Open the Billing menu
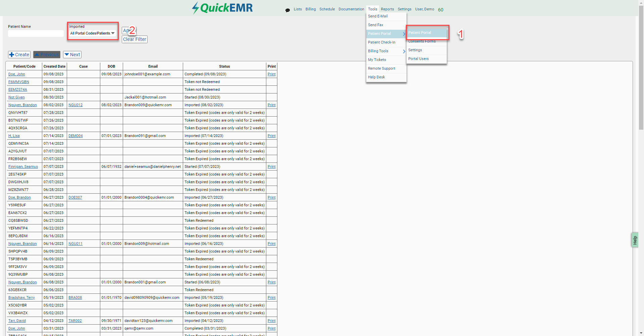This screenshot has width=644, height=336. (x=311, y=9)
